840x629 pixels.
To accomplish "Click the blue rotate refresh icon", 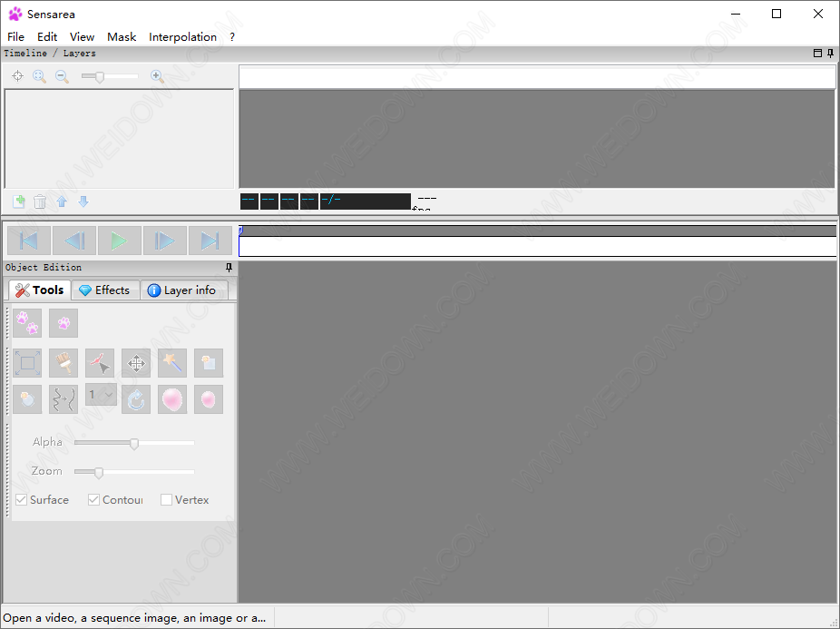I will click(136, 399).
